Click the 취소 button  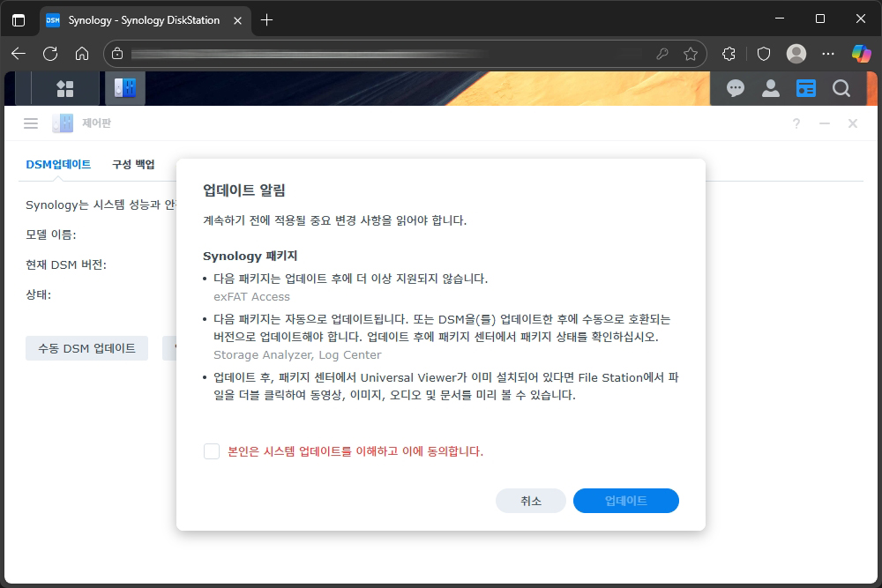point(530,501)
